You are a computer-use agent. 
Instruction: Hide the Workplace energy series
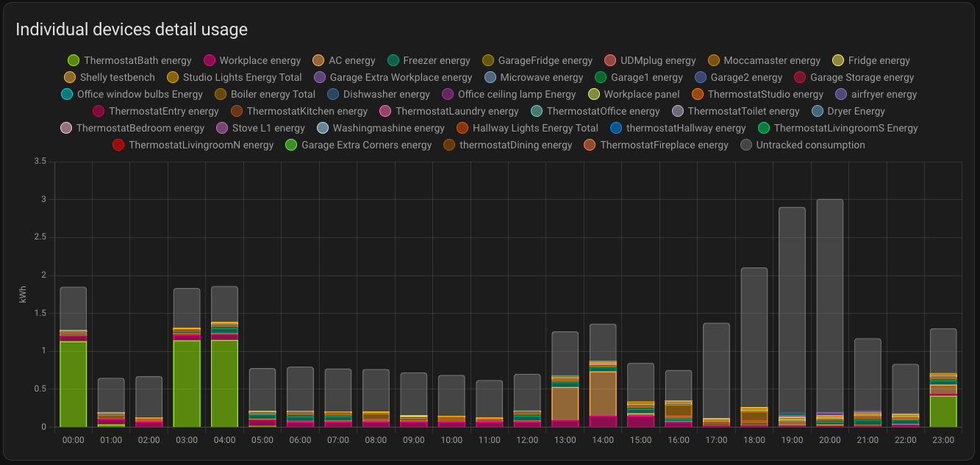[252, 61]
